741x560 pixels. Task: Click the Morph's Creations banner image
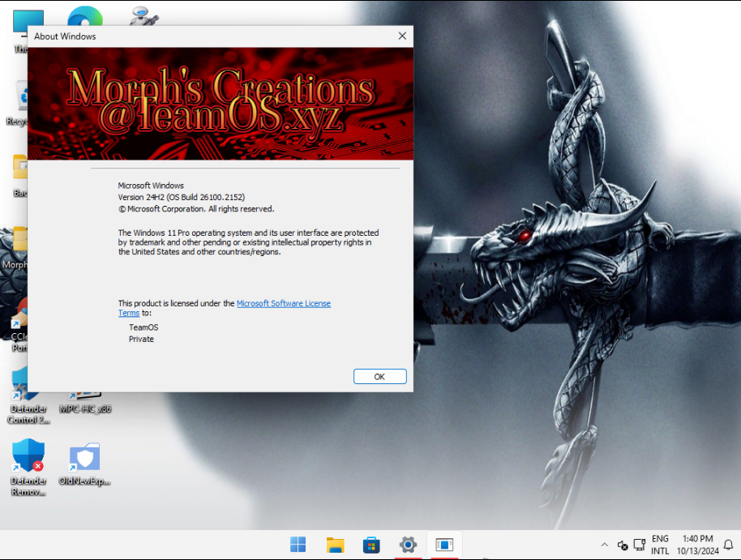(x=221, y=103)
